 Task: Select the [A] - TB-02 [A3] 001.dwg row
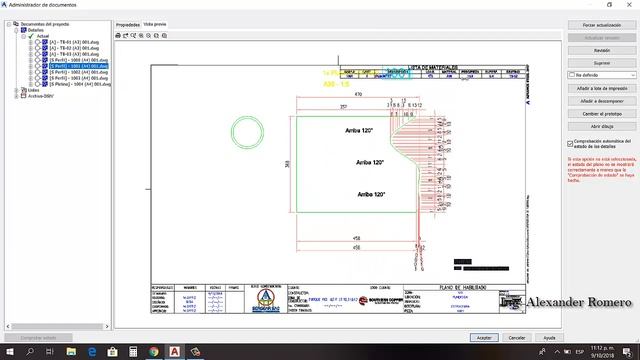[x=74, y=48]
